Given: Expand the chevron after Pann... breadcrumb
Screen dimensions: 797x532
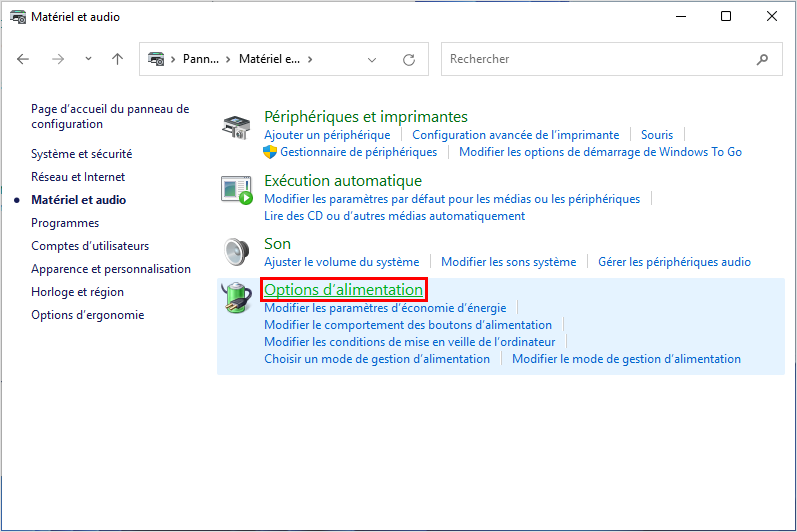Looking at the screenshot, I should coord(228,59).
